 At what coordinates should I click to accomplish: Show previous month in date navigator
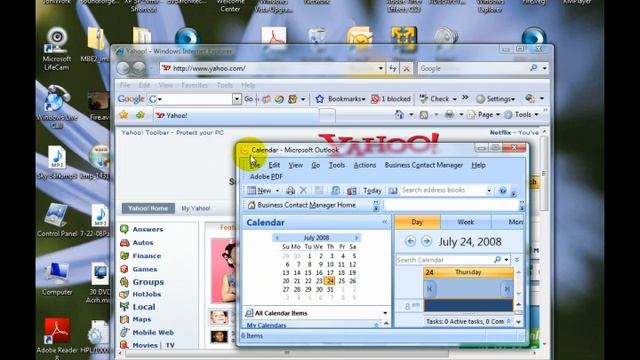coord(277,238)
